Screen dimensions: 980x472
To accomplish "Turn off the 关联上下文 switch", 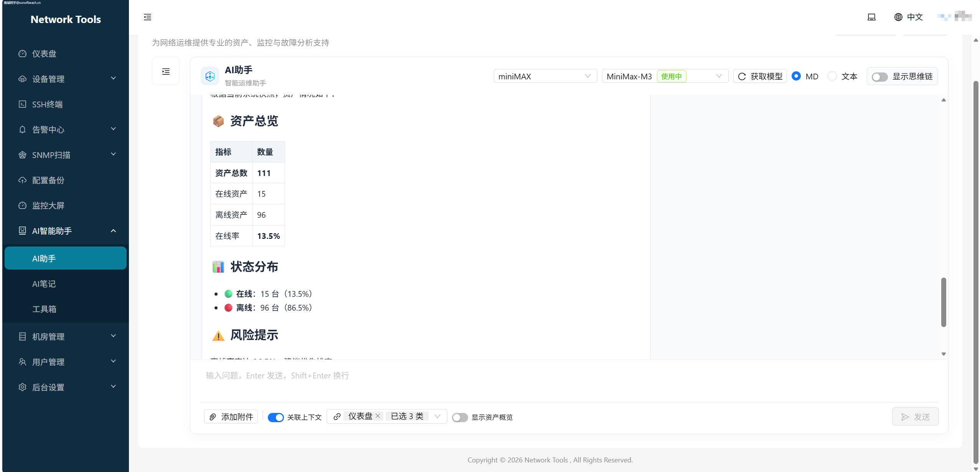I will coord(276,417).
